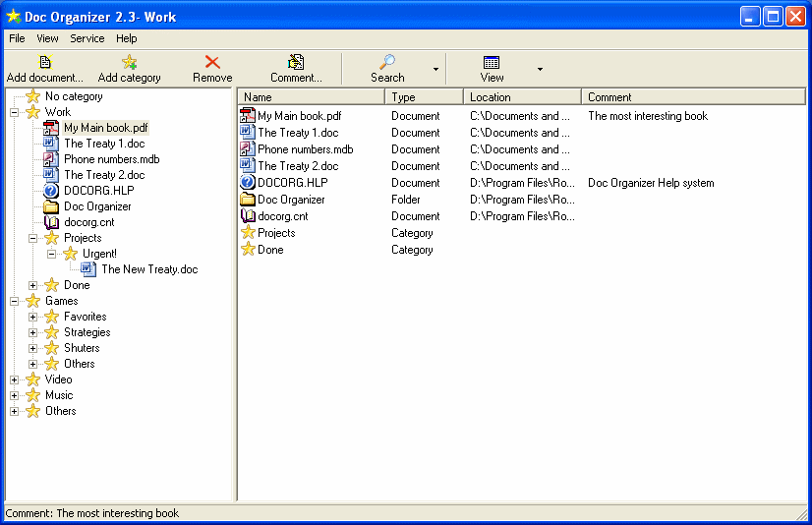The width and height of the screenshot is (812, 525).
Task: Click the PDF icon of My Main book.pdf in list
Action: coord(248,115)
